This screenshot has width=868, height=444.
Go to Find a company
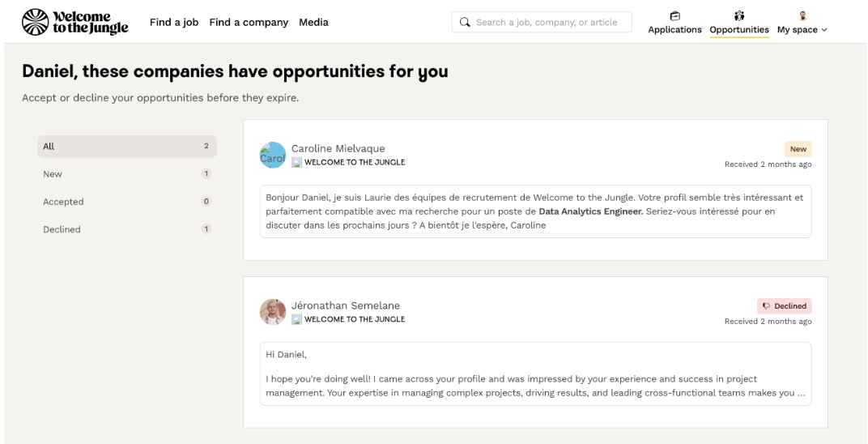249,23
